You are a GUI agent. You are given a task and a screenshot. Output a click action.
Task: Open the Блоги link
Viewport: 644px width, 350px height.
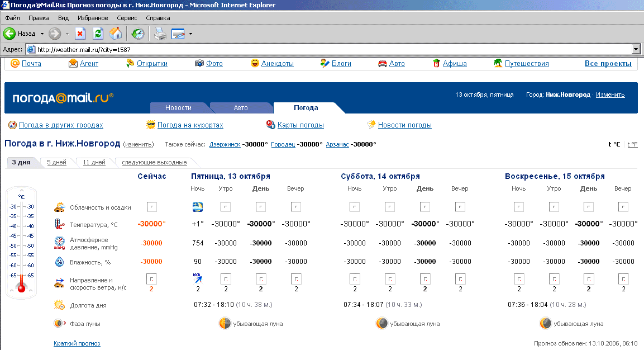341,63
